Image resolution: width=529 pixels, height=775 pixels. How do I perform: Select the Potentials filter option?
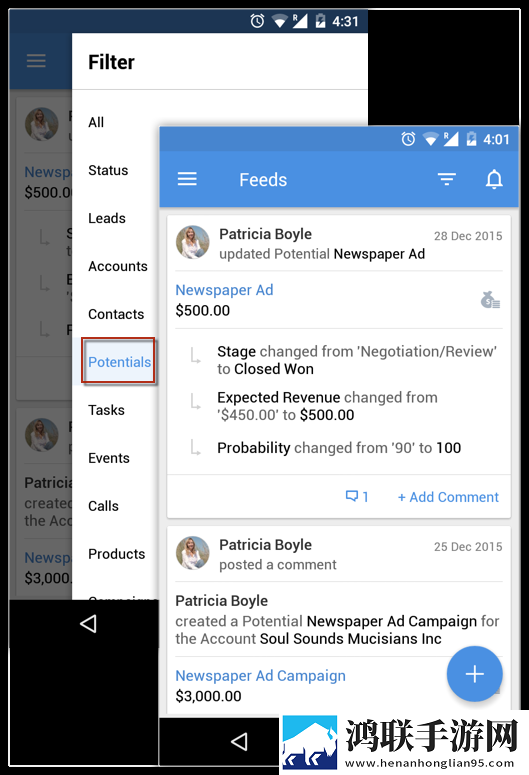tap(119, 361)
